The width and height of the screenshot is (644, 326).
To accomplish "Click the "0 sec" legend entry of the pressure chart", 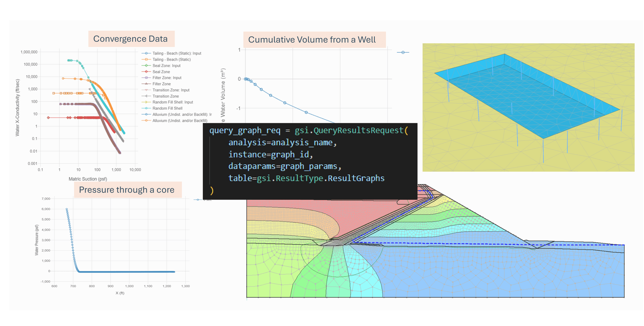I will (x=203, y=200).
